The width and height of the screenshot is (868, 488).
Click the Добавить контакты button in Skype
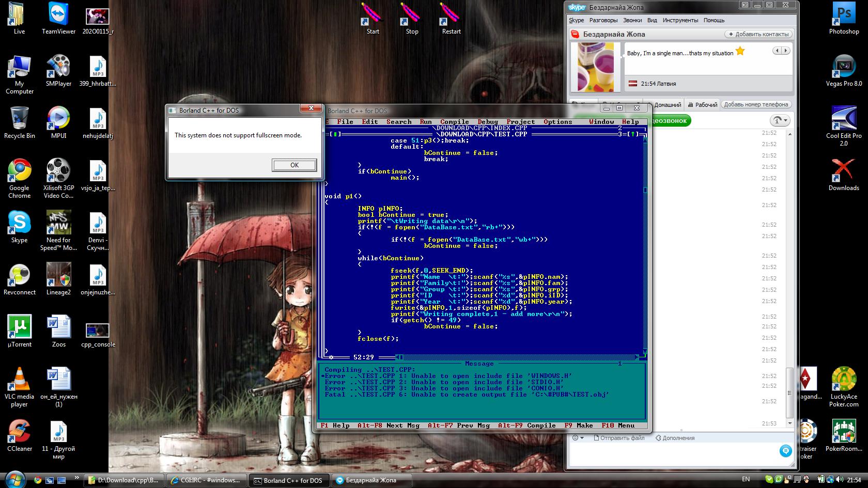click(758, 34)
